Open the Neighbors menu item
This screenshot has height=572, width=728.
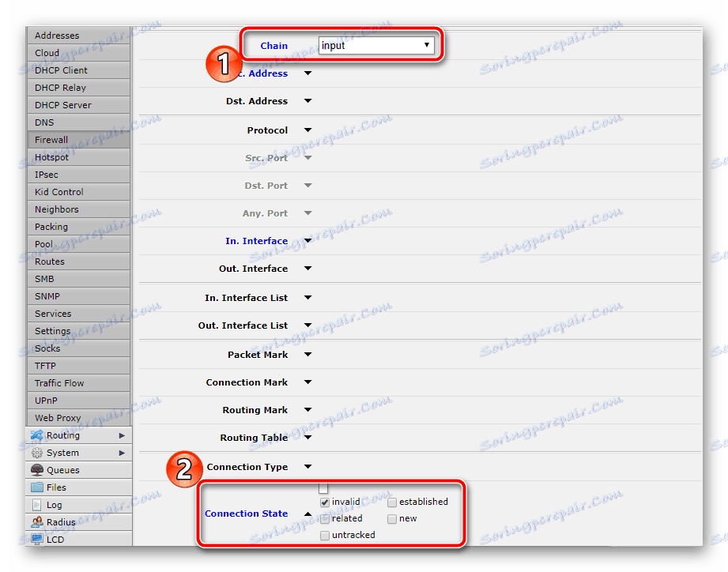[x=78, y=209]
